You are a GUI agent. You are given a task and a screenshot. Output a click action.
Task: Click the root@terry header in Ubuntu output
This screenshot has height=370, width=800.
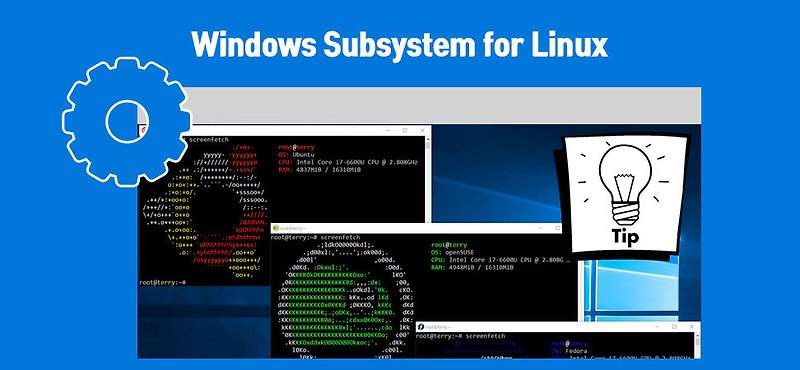click(x=296, y=147)
